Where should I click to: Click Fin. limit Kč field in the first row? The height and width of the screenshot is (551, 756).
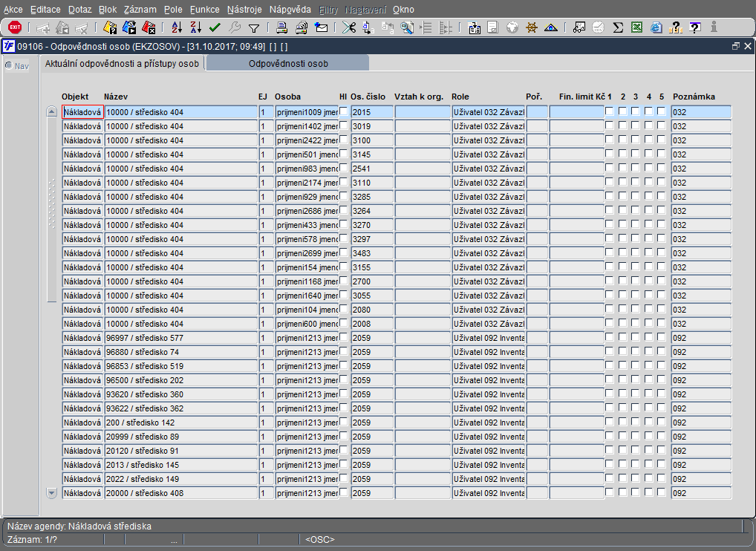(x=576, y=112)
